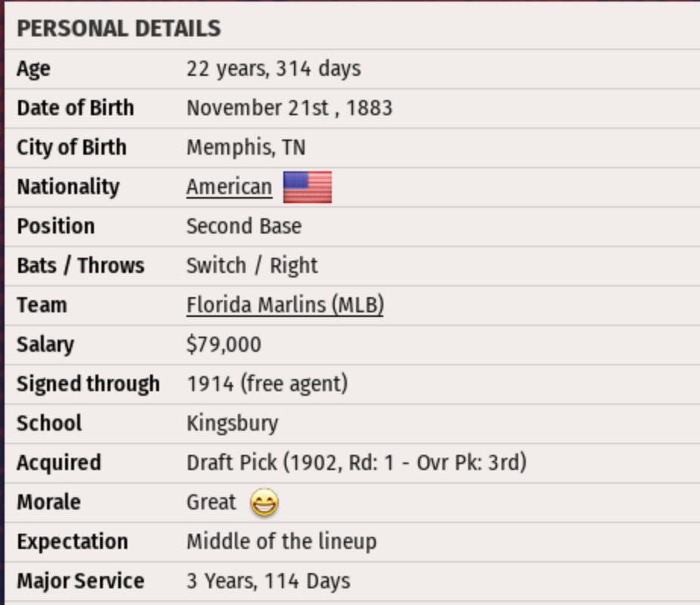This screenshot has width=700, height=605.
Task: Open the American nationality link
Action: point(229,187)
